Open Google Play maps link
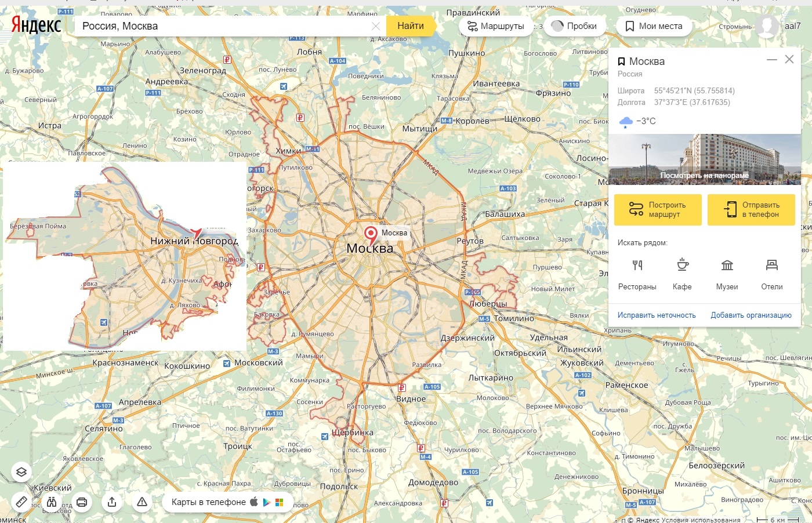Image resolution: width=812 pixels, height=523 pixels. tap(267, 502)
